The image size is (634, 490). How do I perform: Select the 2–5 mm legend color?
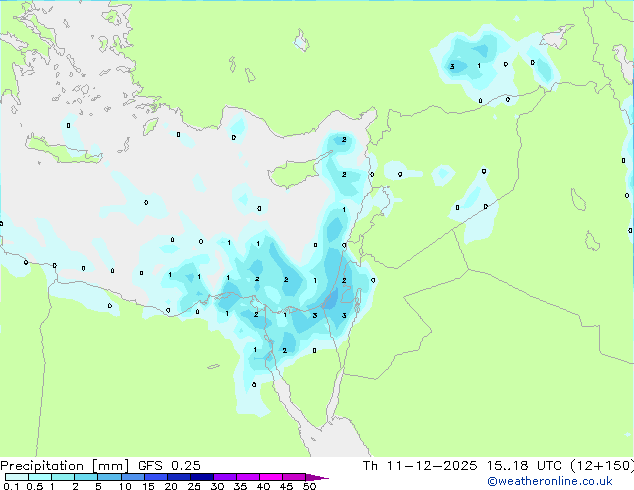point(86,477)
